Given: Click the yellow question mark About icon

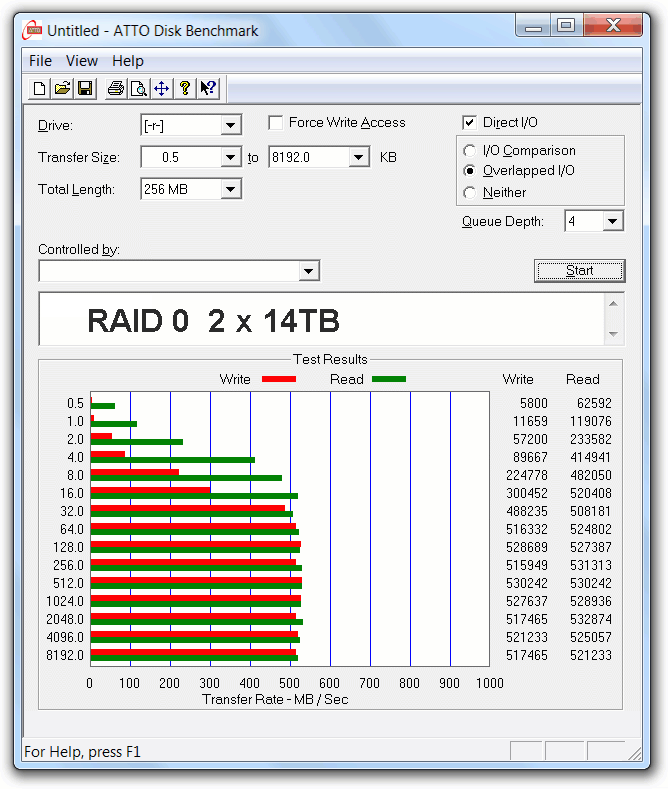Looking at the screenshot, I should pos(185,89).
